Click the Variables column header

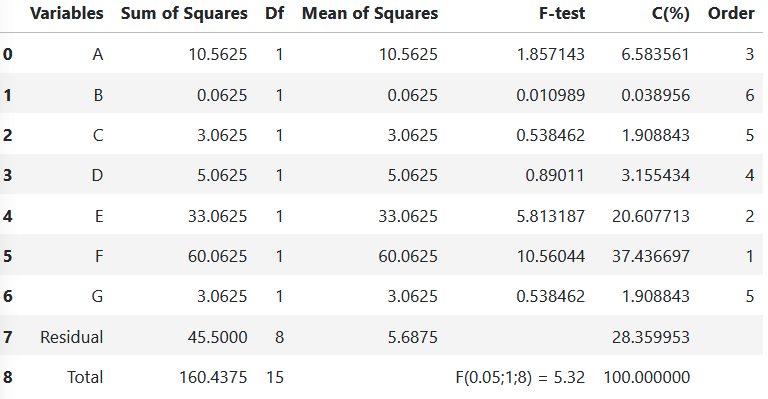coord(67,14)
